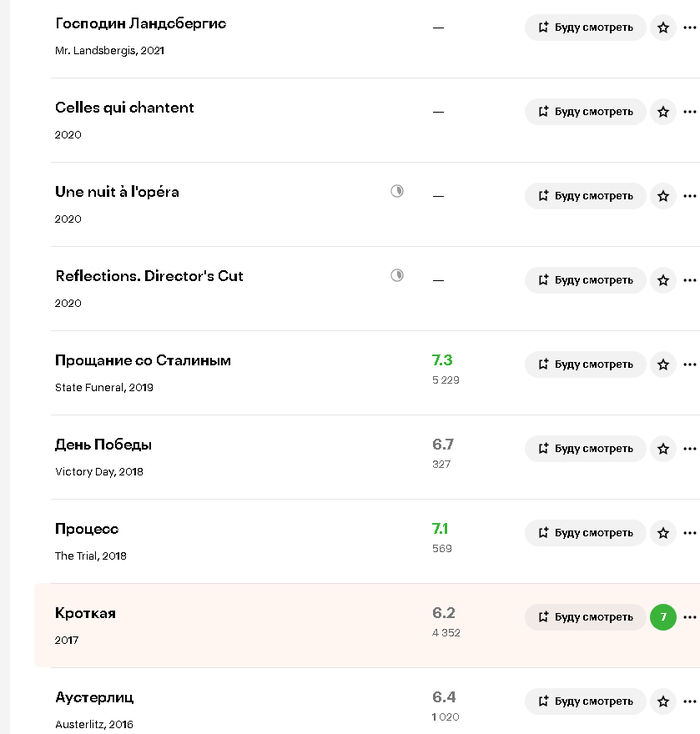Open the Прощание со Сталиным film page
Image resolution: width=700 pixels, height=734 pixels.
(x=143, y=360)
